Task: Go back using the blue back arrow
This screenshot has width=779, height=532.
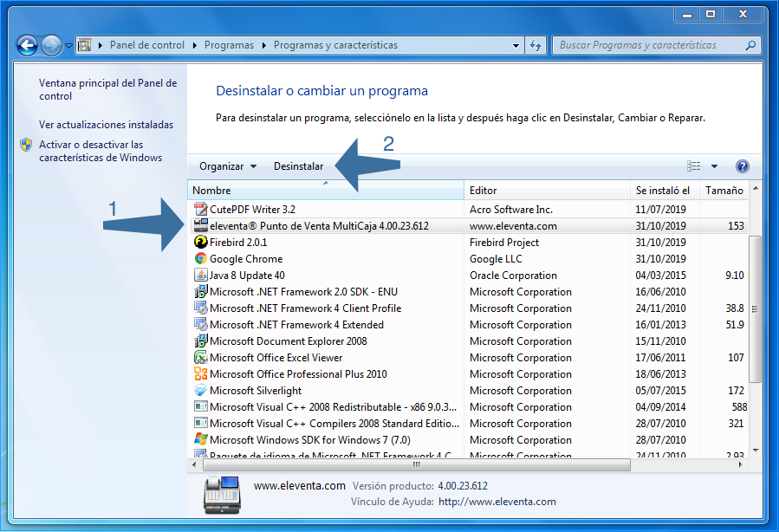Action: (x=28, y=45)
